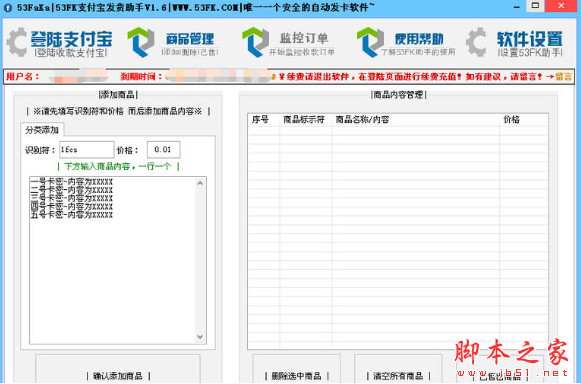Viewport: 581px width, 384px height.
Task: Click the 用户名 label in banner
Action: 23,77
